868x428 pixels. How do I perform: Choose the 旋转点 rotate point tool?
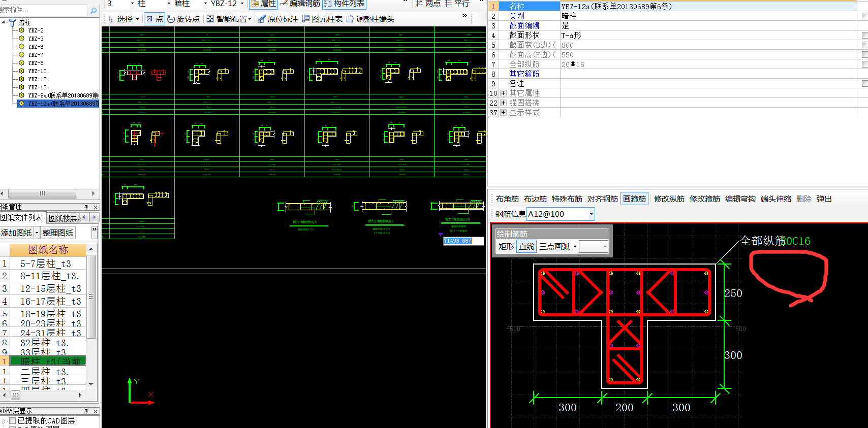[183, 19]
